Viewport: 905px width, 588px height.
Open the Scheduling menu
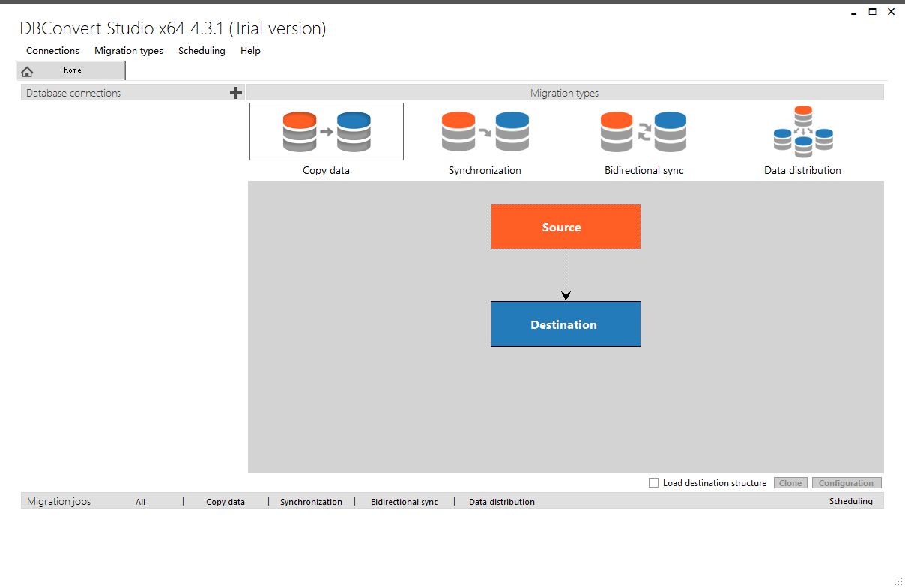[202, 51]
